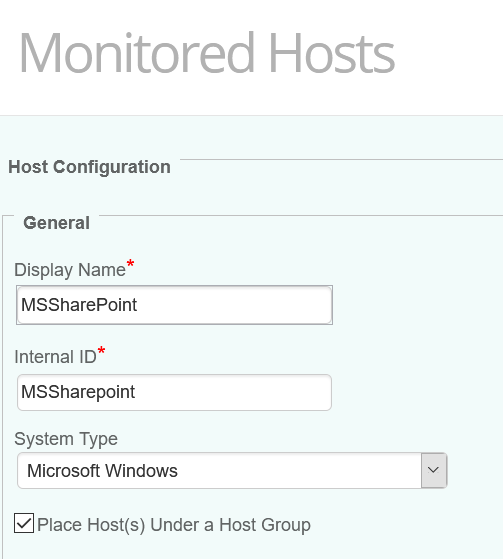This screenshot has width=503, height=559.
Task: Toggle Place Host(s) Under a Host Group checkbox
Action: (24, 523)
